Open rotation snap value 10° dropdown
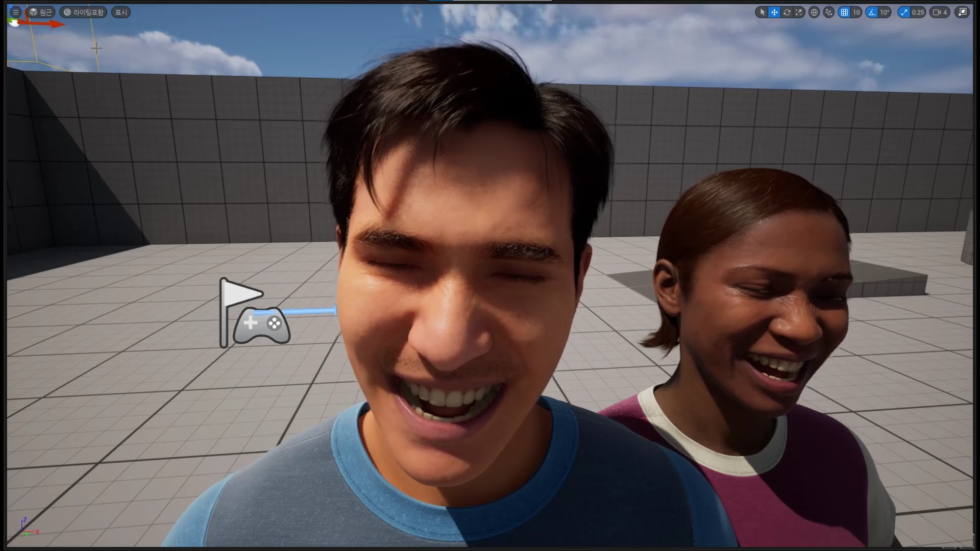Screen dimensions: 980x551 [x=885, y=12]
